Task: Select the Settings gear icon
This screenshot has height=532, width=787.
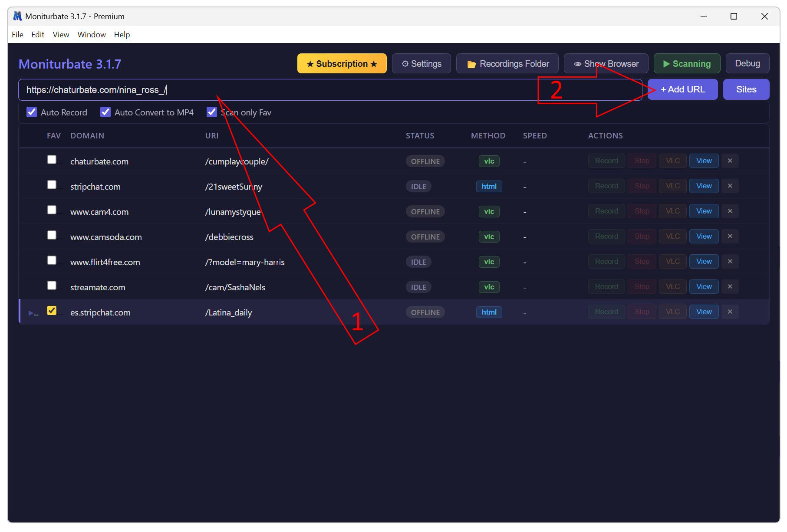Action: point(405,63)
